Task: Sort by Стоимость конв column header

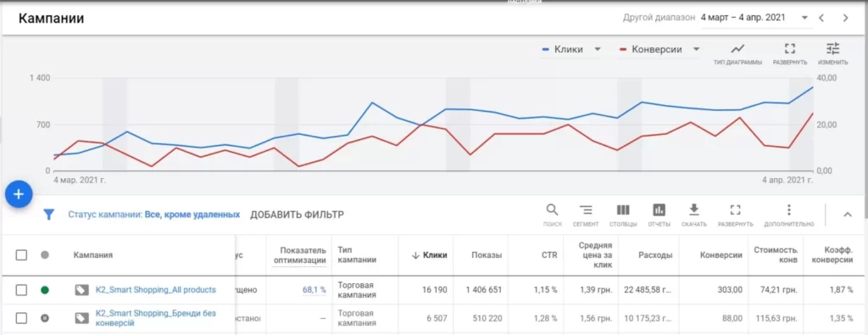Action: point(776,255)
